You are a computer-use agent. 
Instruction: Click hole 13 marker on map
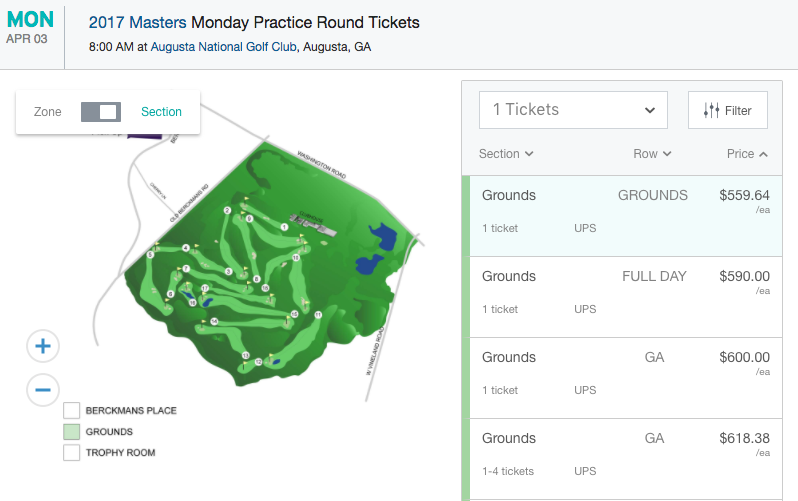point(246,355)
